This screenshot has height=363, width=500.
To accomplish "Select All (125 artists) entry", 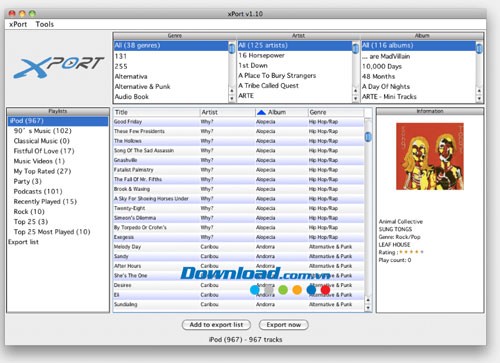I will tap(295, 45).
